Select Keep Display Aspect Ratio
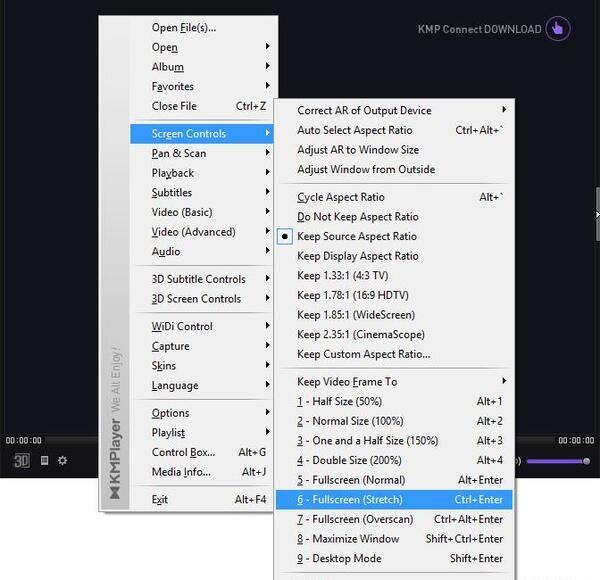Image resolution: width=600 pixels, height=580 pixels. 394,256
